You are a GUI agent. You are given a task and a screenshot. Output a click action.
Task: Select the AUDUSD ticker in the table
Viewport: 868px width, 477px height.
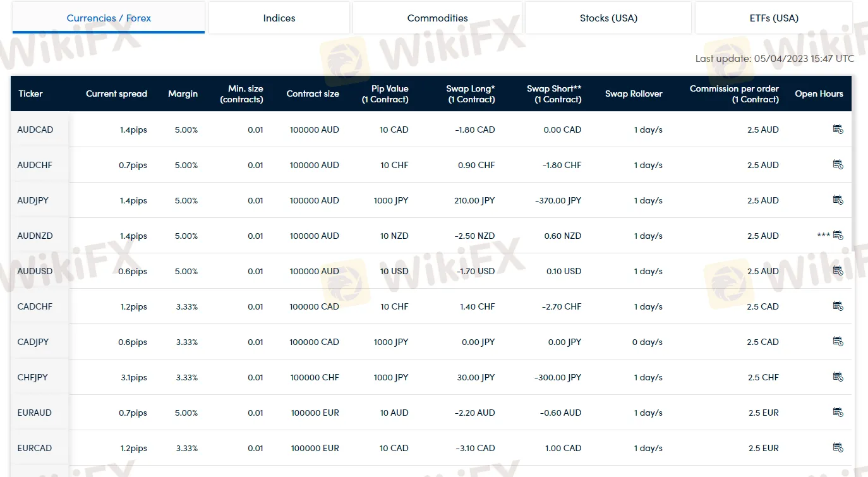point(35,271)
